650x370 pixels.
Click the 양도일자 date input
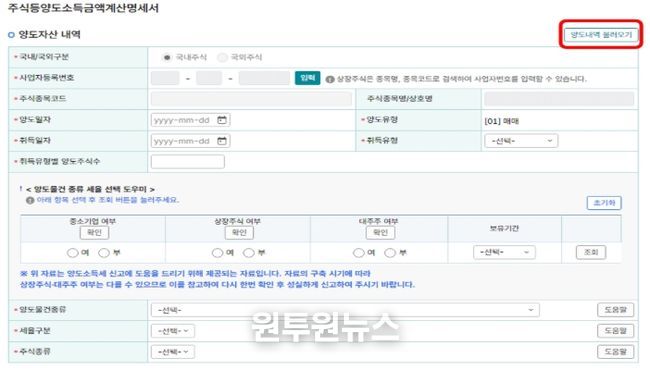190,120
